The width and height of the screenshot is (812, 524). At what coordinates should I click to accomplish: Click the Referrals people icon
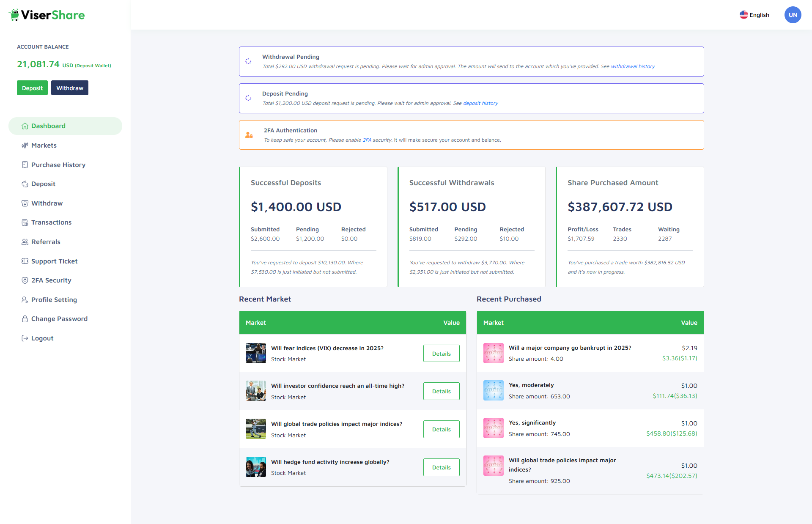[x=25, y=242]
